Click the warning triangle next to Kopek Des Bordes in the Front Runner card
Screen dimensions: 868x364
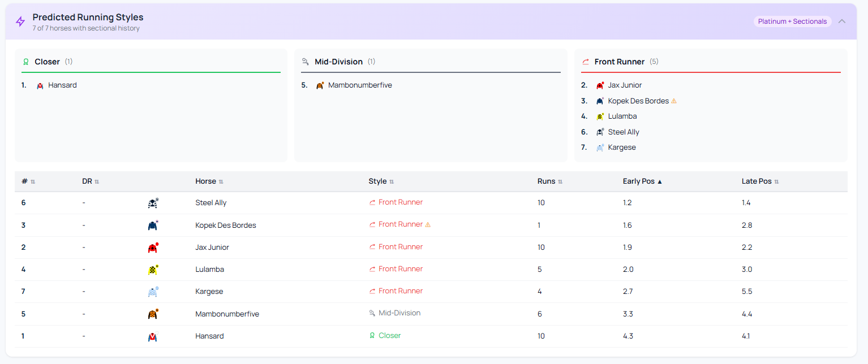[674, 101]
